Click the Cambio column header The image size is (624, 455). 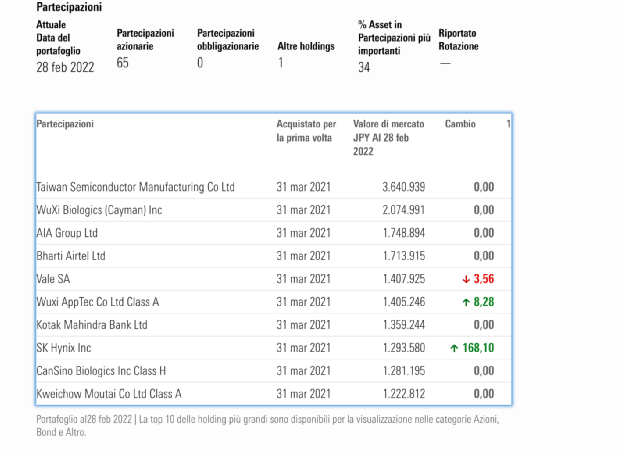click(460, 124)
